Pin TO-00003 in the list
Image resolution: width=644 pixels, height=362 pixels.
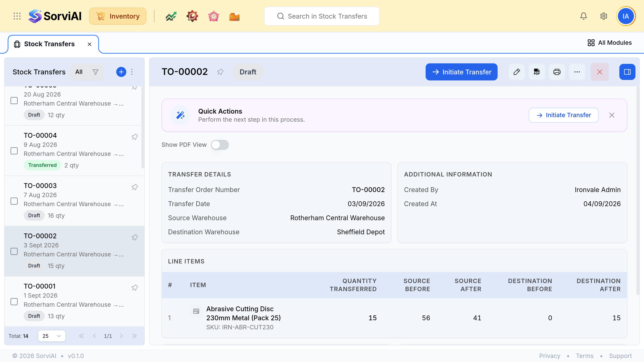[135, 187]
